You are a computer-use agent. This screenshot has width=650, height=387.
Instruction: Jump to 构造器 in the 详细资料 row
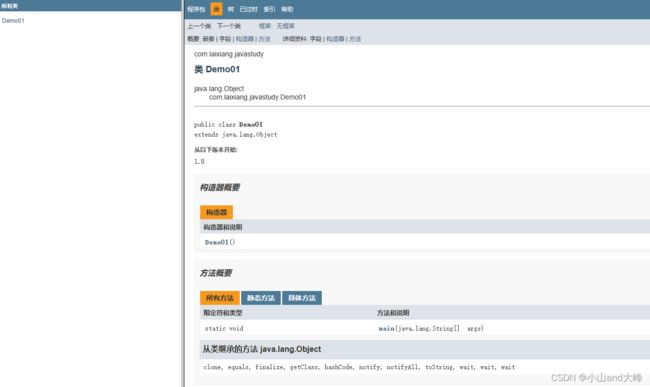click(x=335, y=39)
